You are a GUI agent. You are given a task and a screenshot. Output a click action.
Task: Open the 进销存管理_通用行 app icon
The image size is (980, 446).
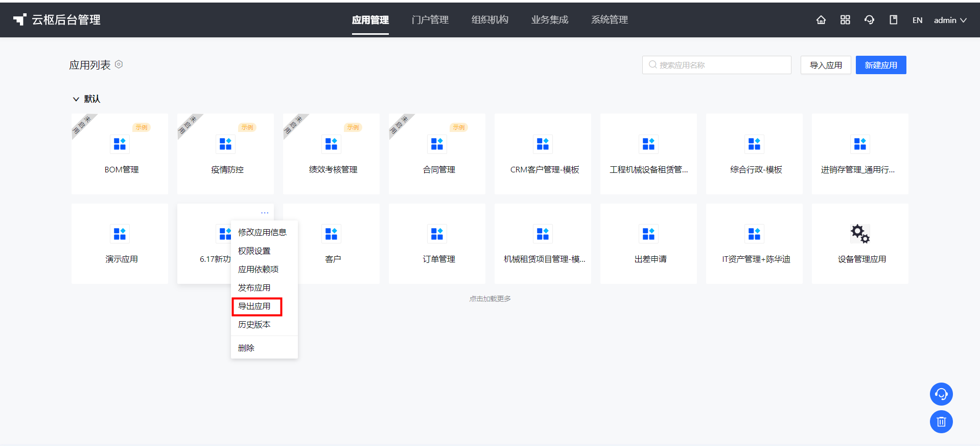860,144
